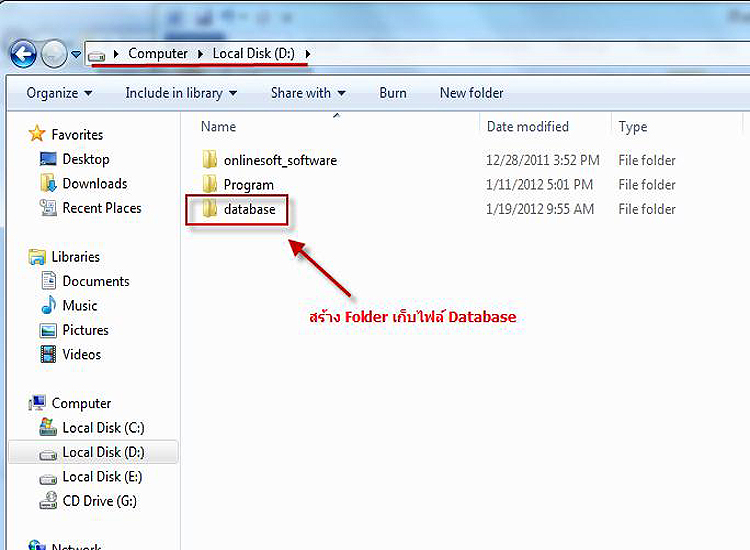750x550 pixels.
Task: Click the New folder button
Action: tap(471, 93)
